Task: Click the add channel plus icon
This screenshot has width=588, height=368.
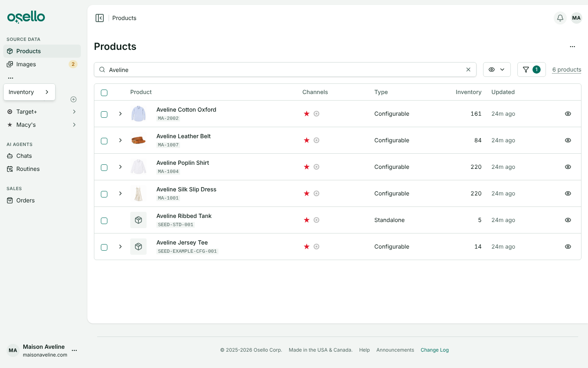Action: click(73, 99)
